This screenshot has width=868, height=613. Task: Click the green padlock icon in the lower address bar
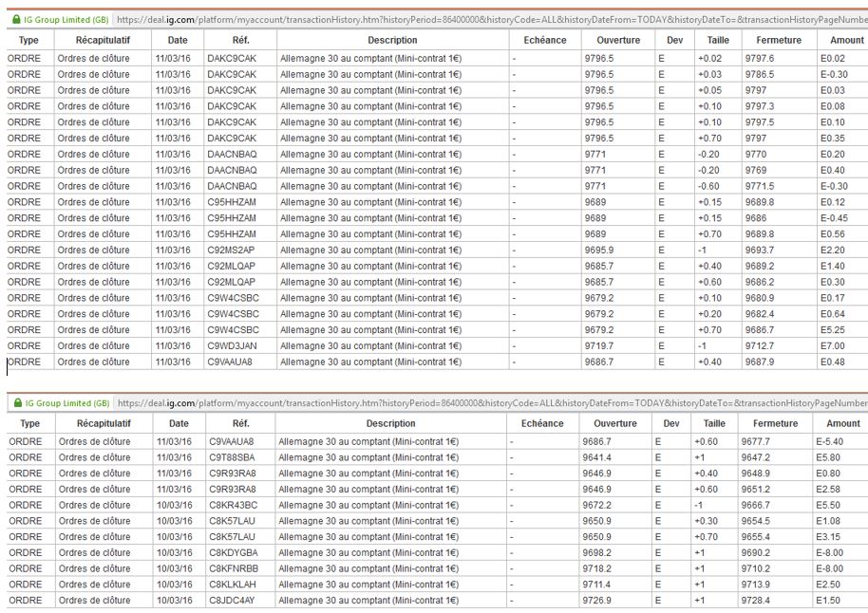[x=18, y=402]
